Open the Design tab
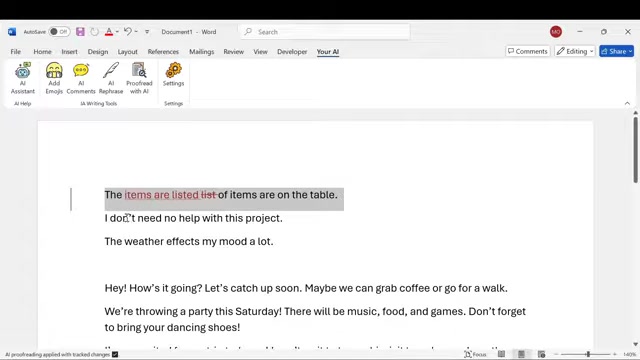Screen dimensions: 640x360 (x=98, y=51)
